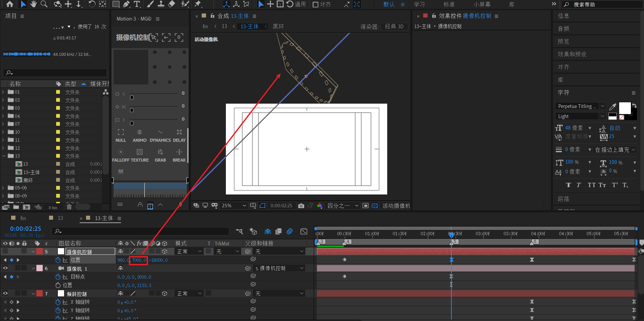Viewport: 644px width, 321px height.
Task: Click the snapshot camera icon in viewer
Action: point(301,206)
